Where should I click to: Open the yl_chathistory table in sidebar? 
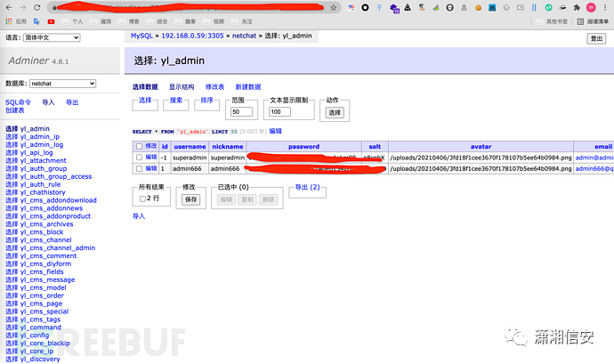(x=43, y=192)
